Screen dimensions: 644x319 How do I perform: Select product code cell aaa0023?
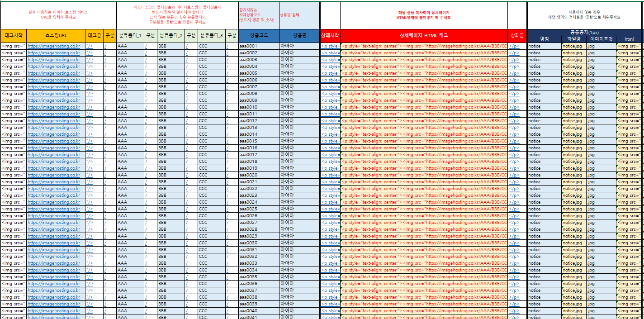click(x=259, y=195)
